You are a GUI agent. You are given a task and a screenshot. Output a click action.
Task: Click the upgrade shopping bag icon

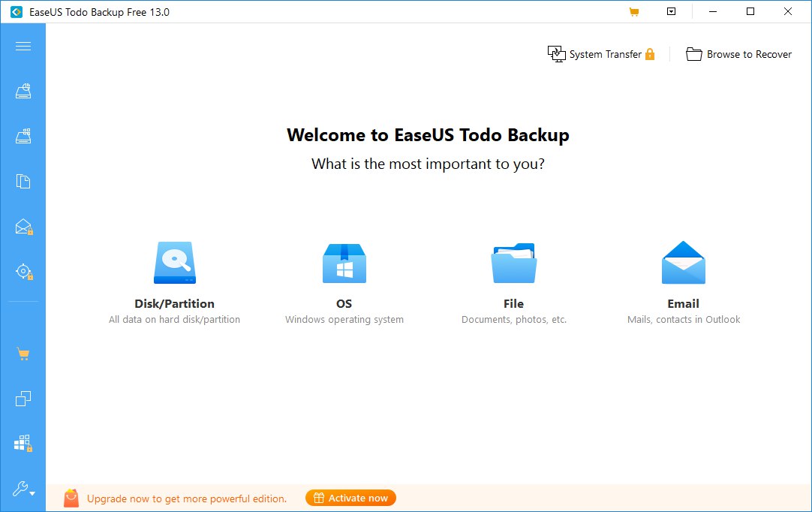click(x=71, y=498)
